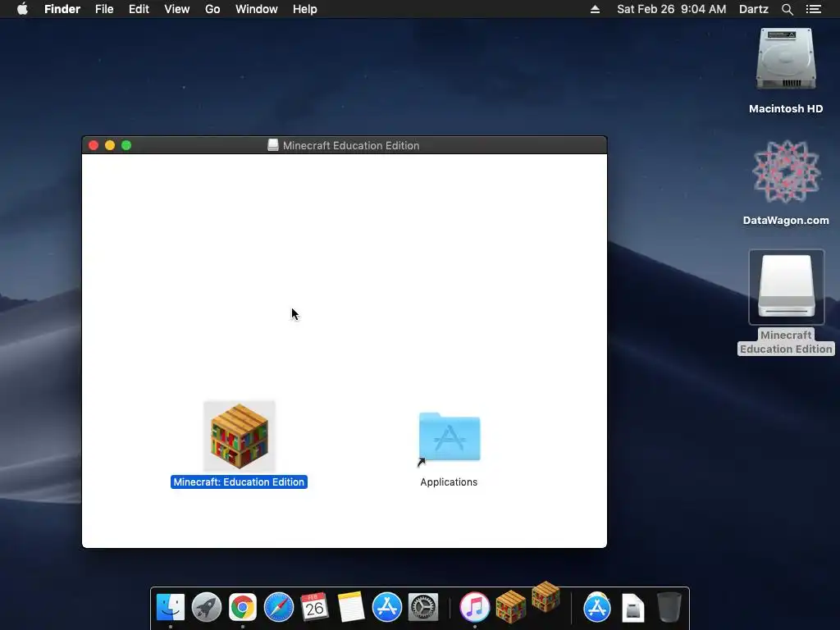Open the disk image document in Dock
This screenshot has height=630, width=840.
pos(632,608)
